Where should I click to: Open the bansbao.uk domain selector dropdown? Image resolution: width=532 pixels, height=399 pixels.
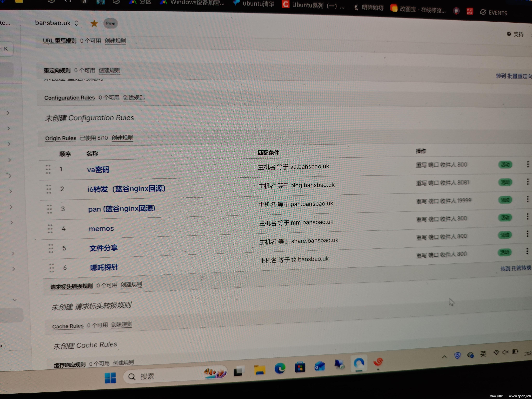(x=57, y=23)
